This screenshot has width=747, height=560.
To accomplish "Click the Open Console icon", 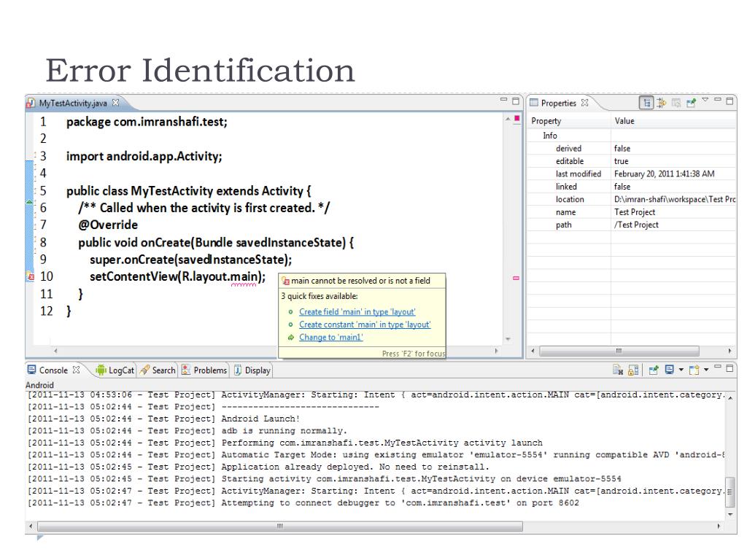I will (x=694, y=370).
